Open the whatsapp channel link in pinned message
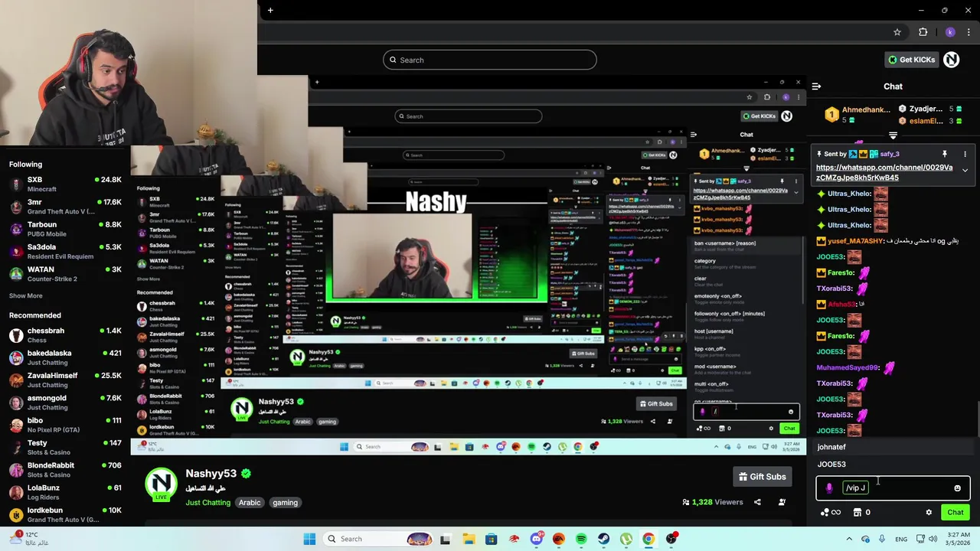Image resolution: width=980 pixels, height=551 pixels. [884, 172]
